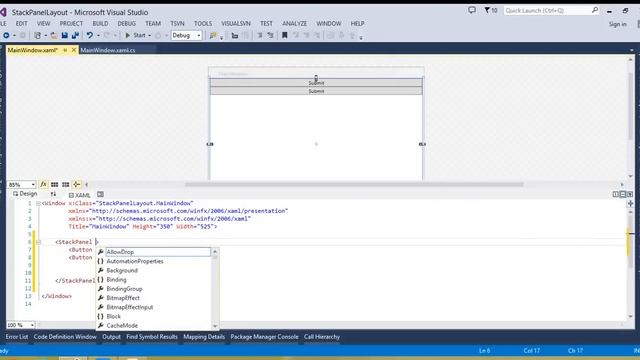Click the Open File toolbar icon
The height and width of the screenshot is (360, 640).
(54, 36)
